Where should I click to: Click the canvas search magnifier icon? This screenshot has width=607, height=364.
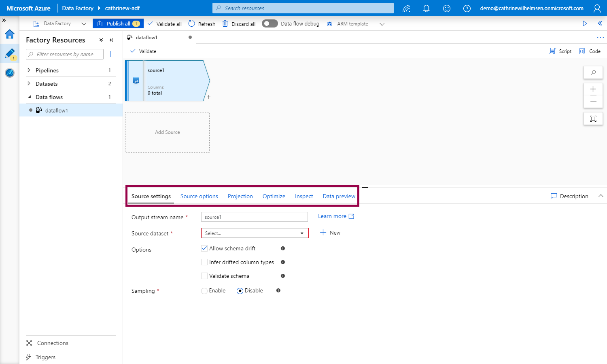(x=593, y=72)
